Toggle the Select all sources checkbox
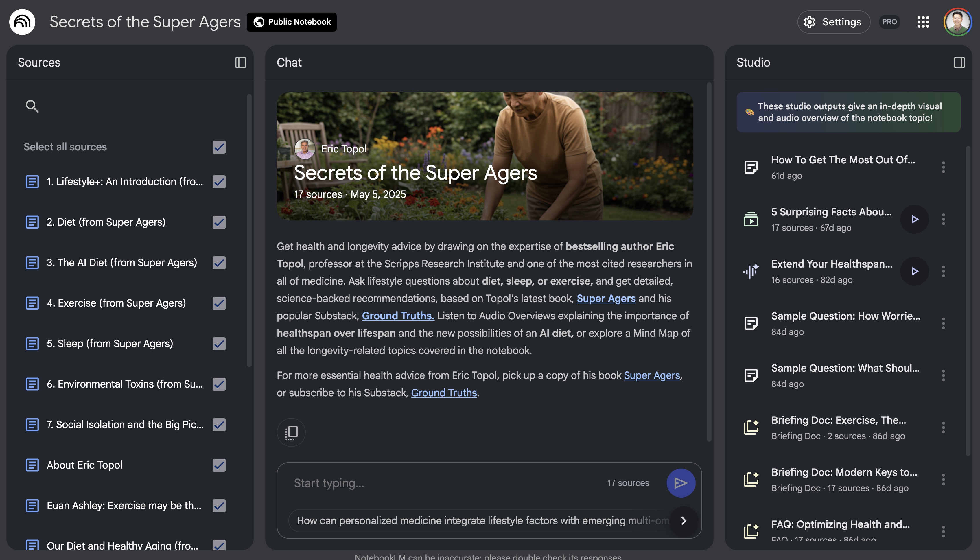This screenshot has width=980, height=560. [x=219, y=147]
